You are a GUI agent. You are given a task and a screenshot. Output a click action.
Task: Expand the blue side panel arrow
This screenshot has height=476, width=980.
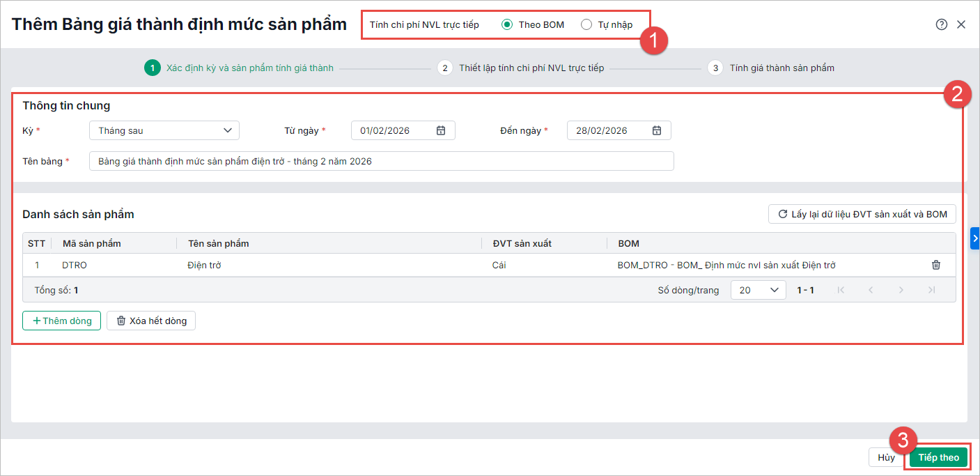pyautogui.click(x=975, y=238)
